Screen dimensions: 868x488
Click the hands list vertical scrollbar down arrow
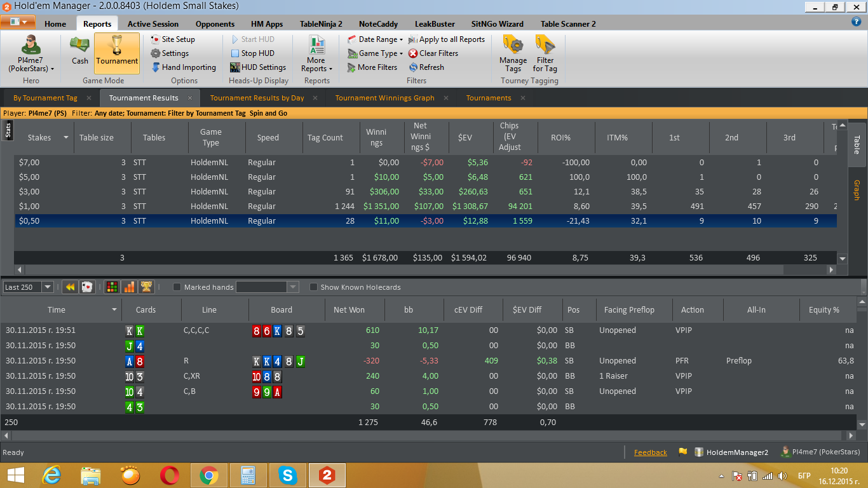coord(862,424)
